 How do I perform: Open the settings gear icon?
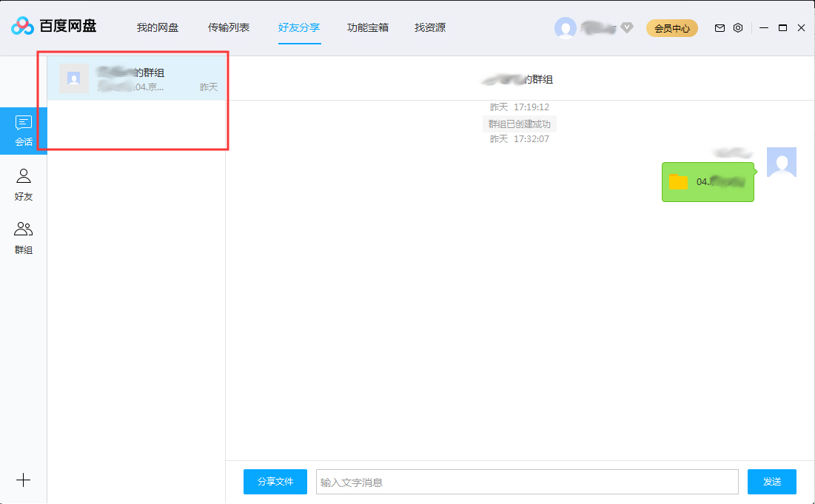737,27
